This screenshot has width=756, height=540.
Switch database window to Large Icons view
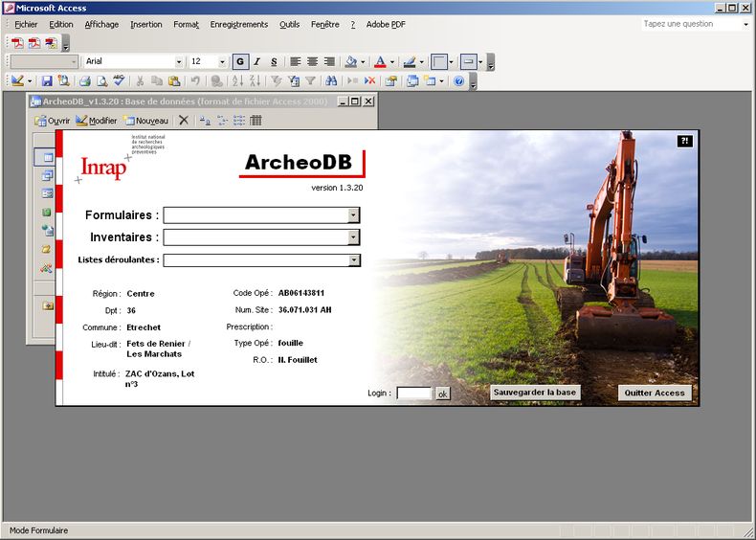pyautogui.click(x=205, y=121)
